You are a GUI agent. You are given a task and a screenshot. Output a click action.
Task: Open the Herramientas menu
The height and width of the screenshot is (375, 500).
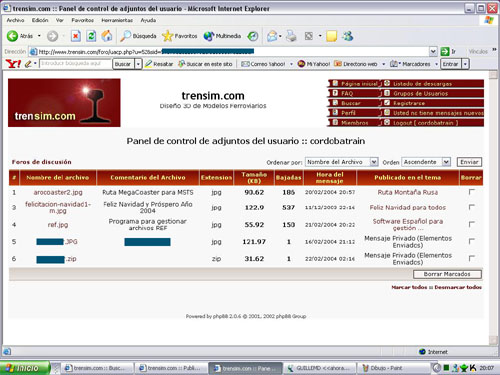click(117, 20)
